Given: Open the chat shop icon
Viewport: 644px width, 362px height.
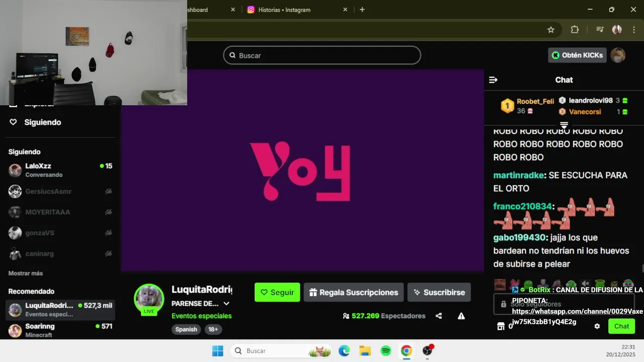Looking at the screenshot, I should pyautogui.click(x=501, y=326).
